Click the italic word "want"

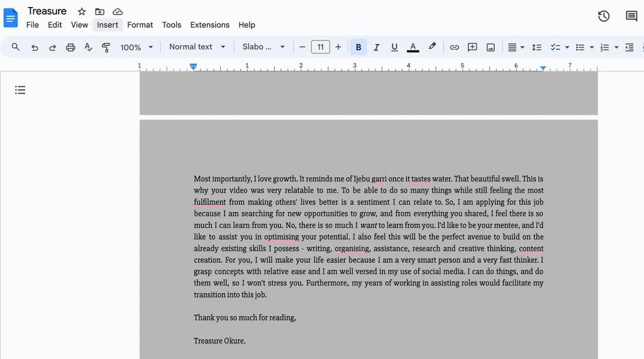tap(369, 225)
